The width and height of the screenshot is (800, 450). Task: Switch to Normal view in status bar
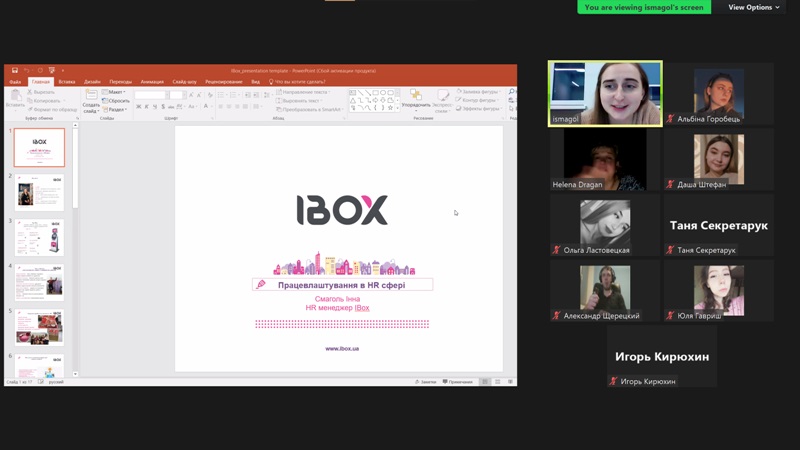click(x=485, y=382)
